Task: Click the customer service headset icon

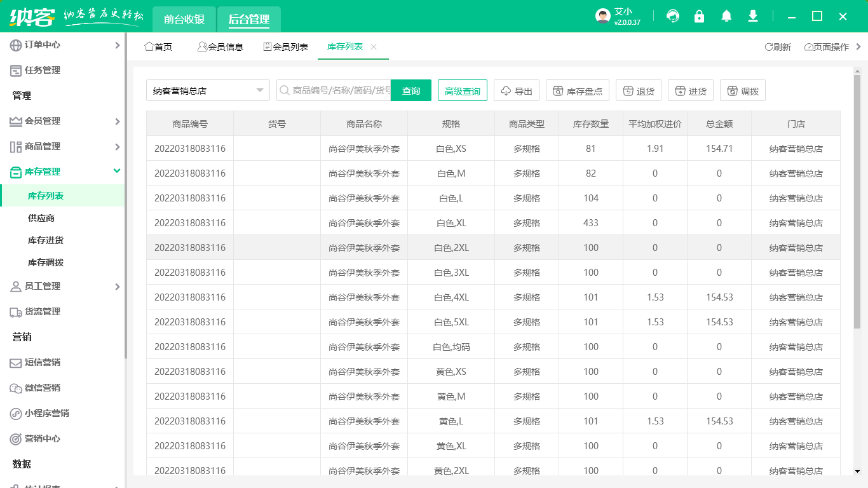Action: [672, 17]
